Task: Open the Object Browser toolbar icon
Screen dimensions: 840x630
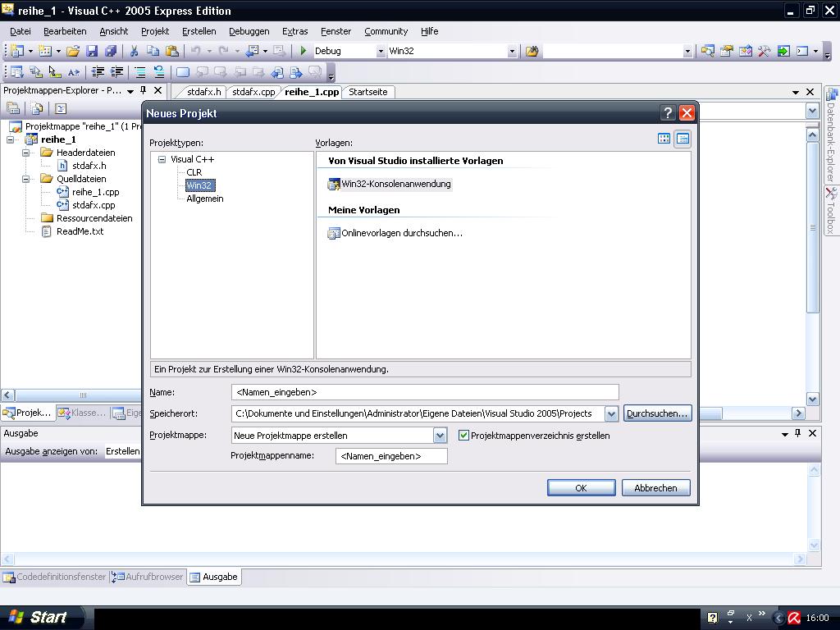Action: click(745, 51)
